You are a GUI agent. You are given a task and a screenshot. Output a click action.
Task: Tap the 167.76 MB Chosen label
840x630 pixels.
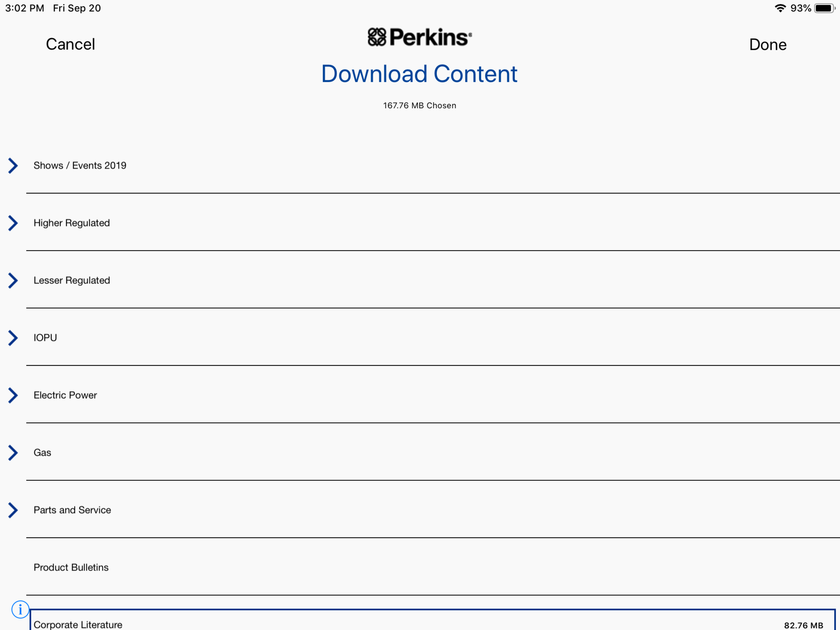point(420,106)
